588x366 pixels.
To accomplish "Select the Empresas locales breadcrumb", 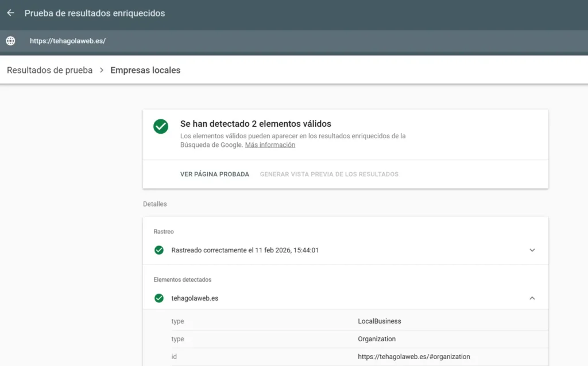I will click(x=145, y=71).
